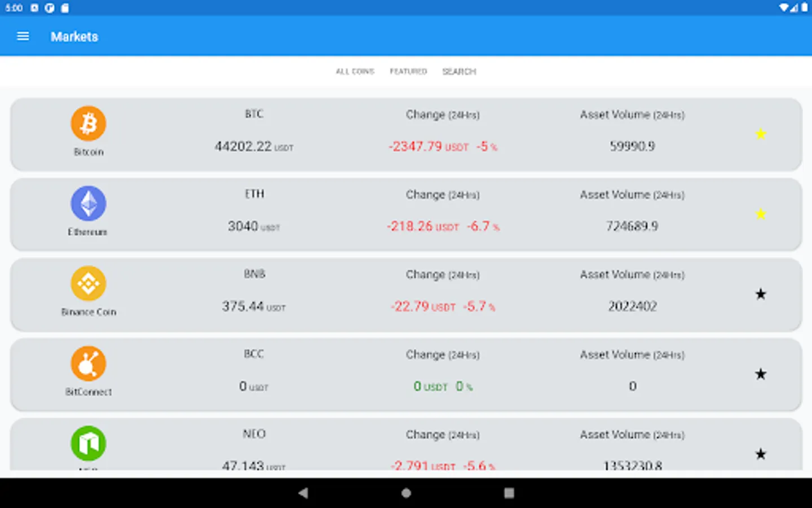Tap the Android back navigation button
This screenshot has width=812, height=508.
[x=303, y=493]
